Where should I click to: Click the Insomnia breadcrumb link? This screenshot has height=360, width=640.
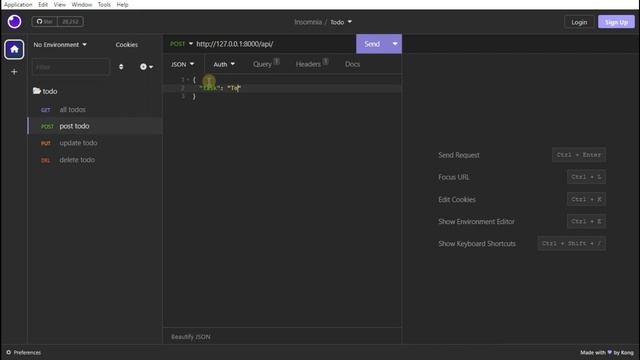coord(308,22)
